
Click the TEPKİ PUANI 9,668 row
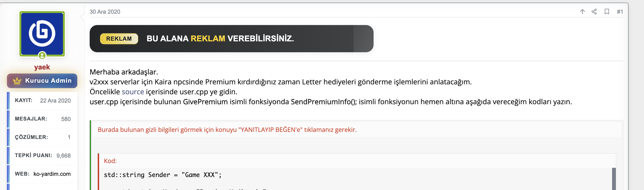tap(43, 155)
